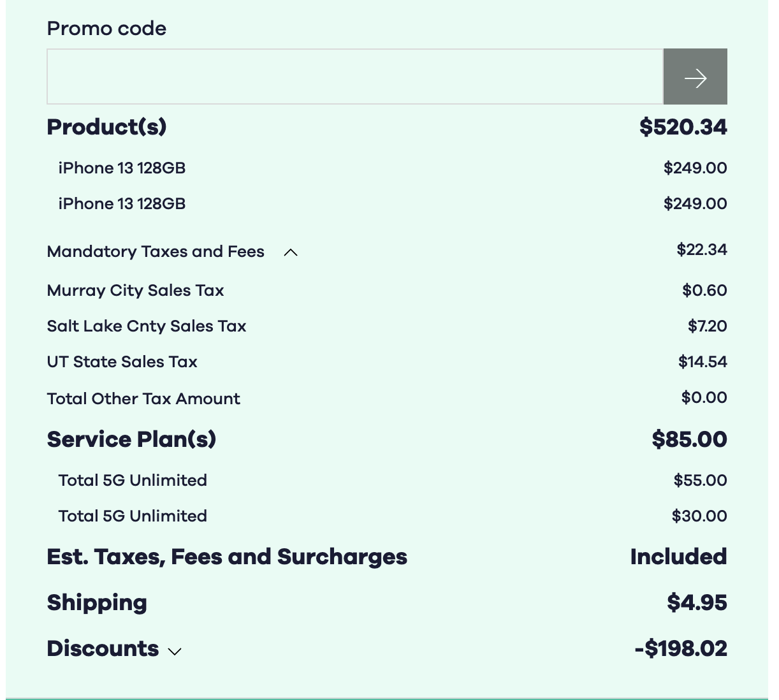Click the $55.00 Total 5G Unlimited plan

click(x=133, y=481)
